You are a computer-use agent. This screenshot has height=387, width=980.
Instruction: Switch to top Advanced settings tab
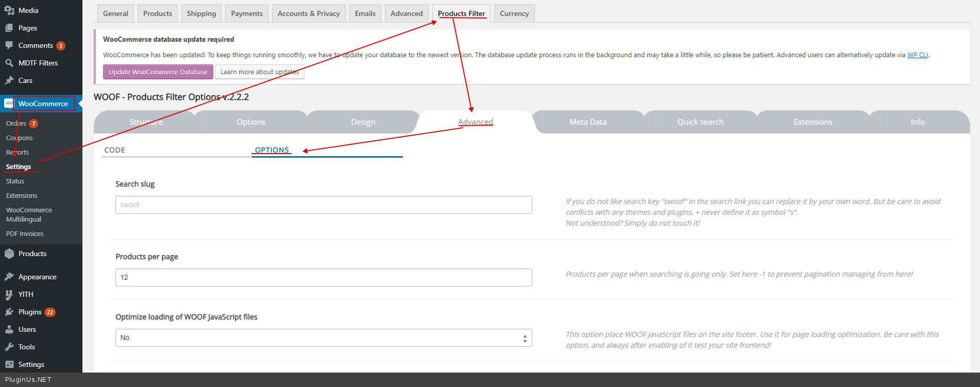coord(407,13)
